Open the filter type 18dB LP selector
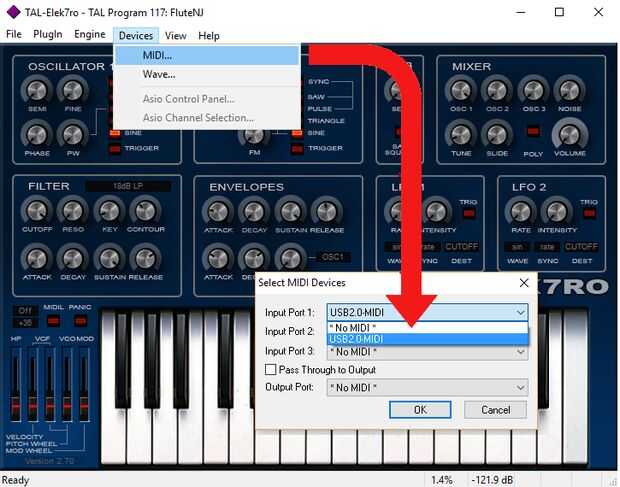Viewport: 620px width, 487px height. (x=128, y=186)
